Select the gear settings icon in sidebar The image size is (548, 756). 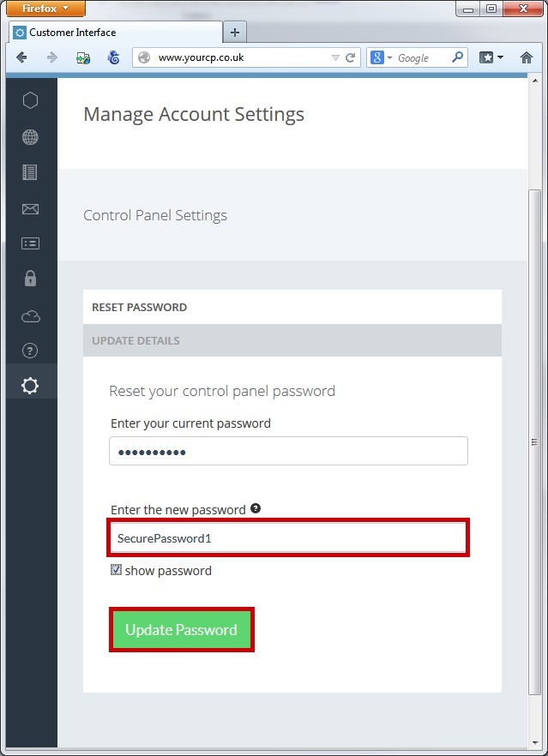[x=30, y=386]
